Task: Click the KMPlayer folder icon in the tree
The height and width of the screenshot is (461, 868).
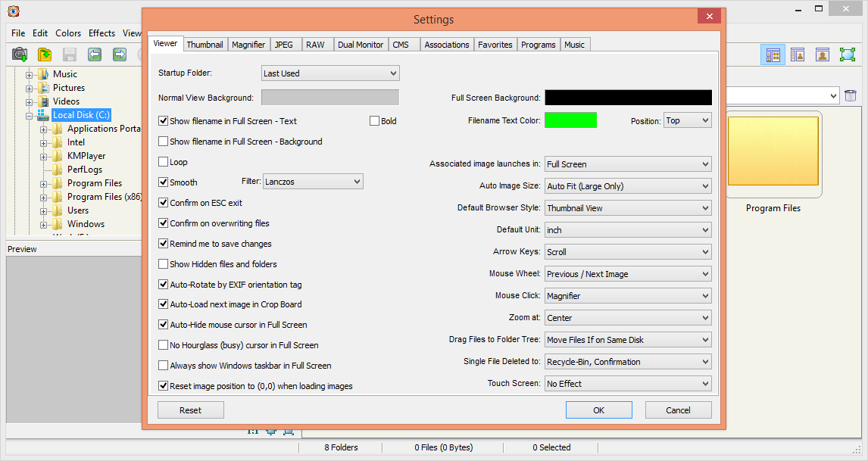Action: [58, 156]
